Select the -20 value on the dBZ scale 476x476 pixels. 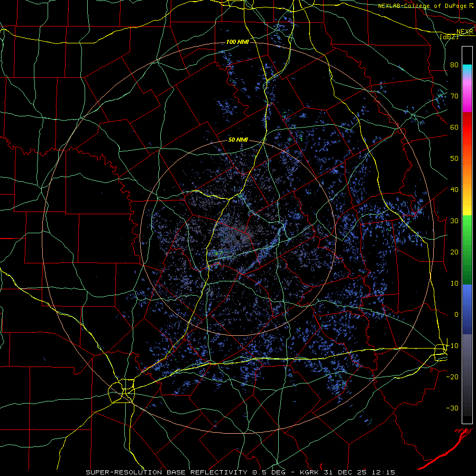coord(452,377)
